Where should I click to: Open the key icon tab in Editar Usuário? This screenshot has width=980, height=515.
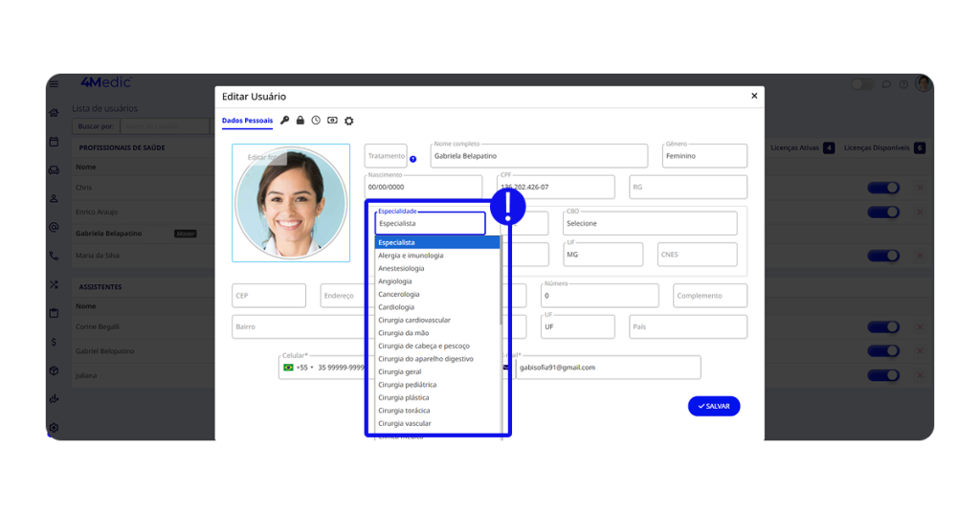pos(284,121)
